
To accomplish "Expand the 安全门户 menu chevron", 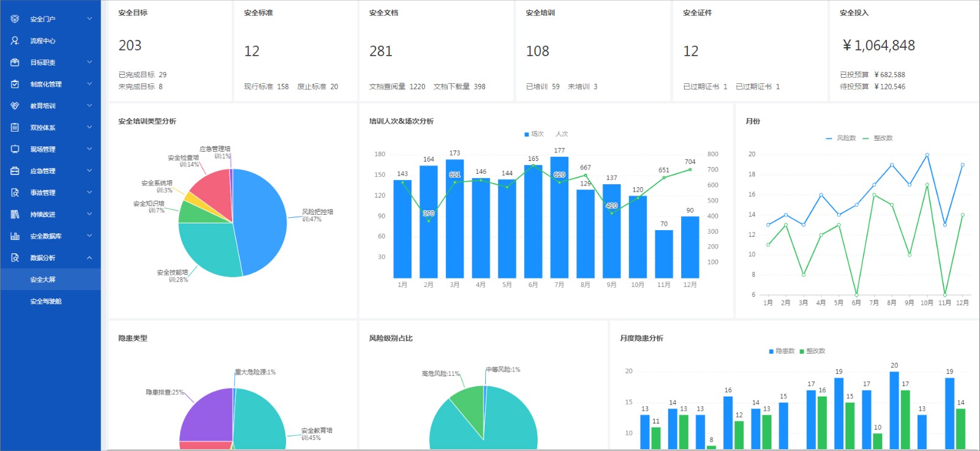I will click(89, 19).
